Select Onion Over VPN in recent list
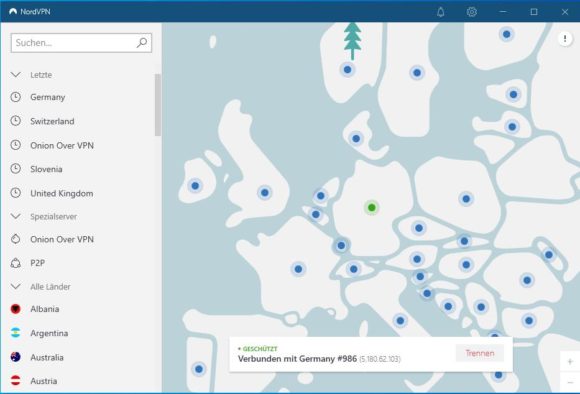This screenshot has height=394, width=580. coord(62,145)
